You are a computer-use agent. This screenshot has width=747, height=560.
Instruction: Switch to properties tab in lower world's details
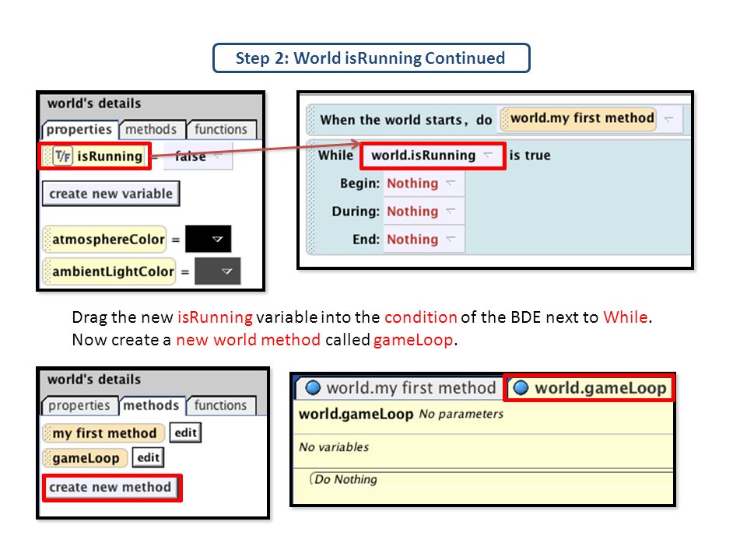79,405
